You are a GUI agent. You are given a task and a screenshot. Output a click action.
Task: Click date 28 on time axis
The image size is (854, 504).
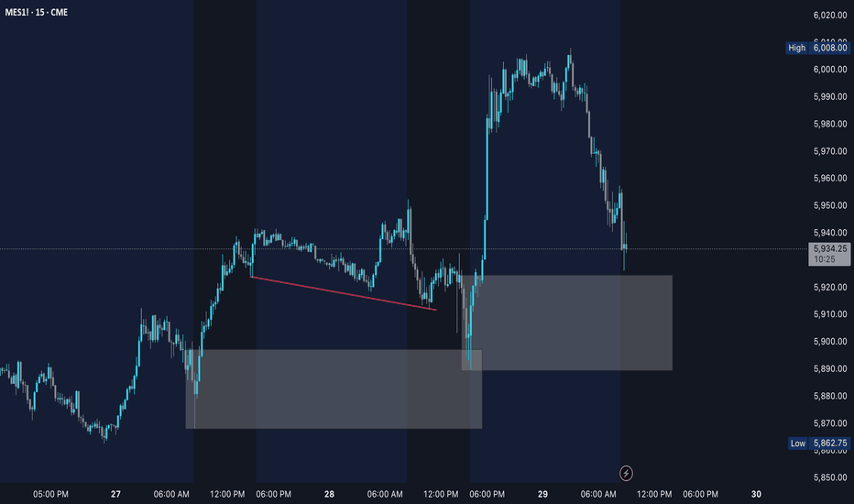(x=329, y=494)
